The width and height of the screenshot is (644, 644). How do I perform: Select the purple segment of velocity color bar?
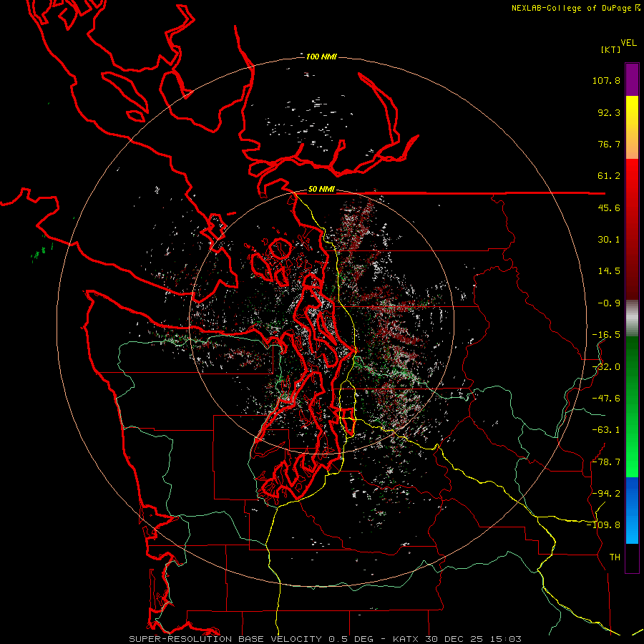pyautogui.click(x=632, y=79)
